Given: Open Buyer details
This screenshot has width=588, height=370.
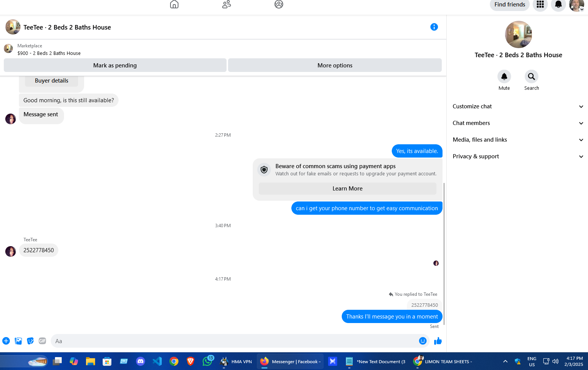Looking at the screenshot, I should (x=52, y=81).
